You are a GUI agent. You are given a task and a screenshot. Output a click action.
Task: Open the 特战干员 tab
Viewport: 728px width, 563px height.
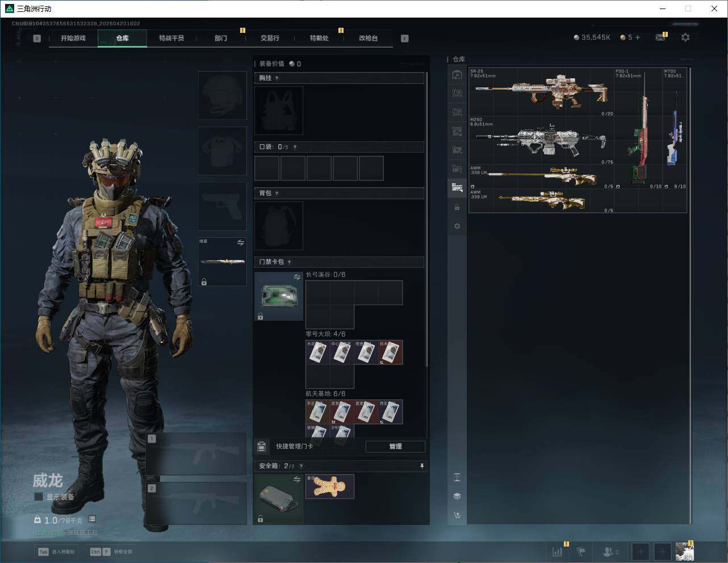point(171,38)
